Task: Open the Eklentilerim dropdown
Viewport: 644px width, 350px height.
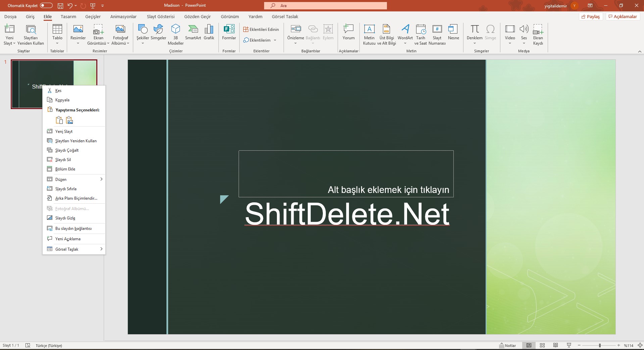Action: [260, 40]
